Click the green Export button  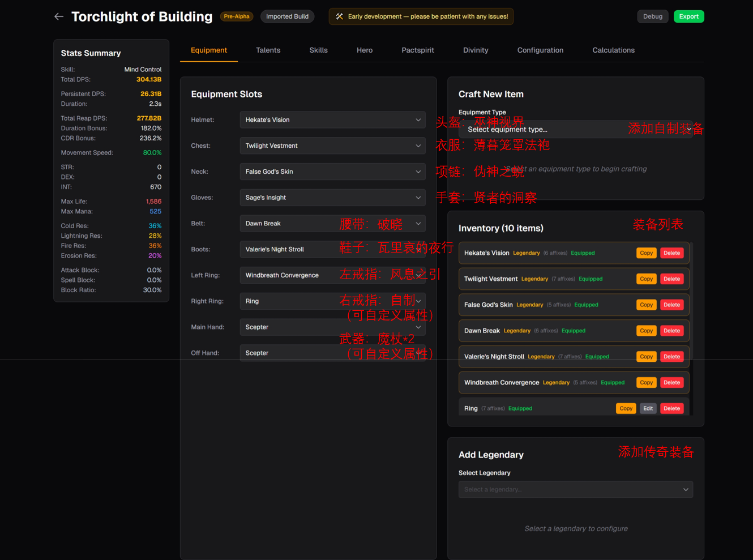[688, 16]
